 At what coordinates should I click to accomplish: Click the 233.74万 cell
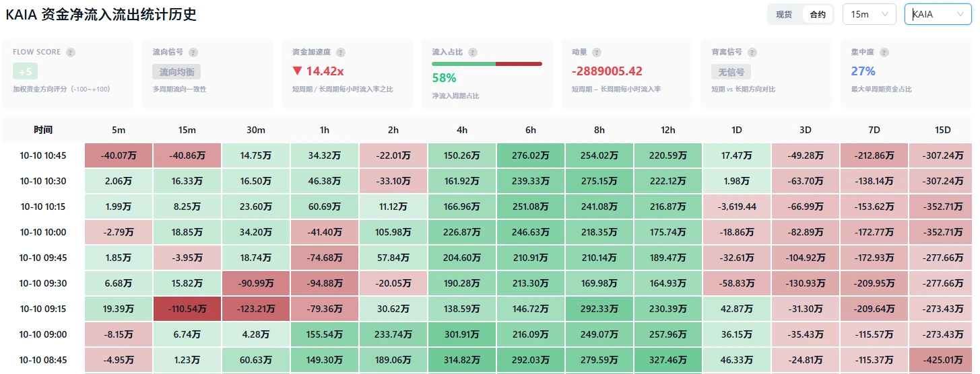(393, 334)
